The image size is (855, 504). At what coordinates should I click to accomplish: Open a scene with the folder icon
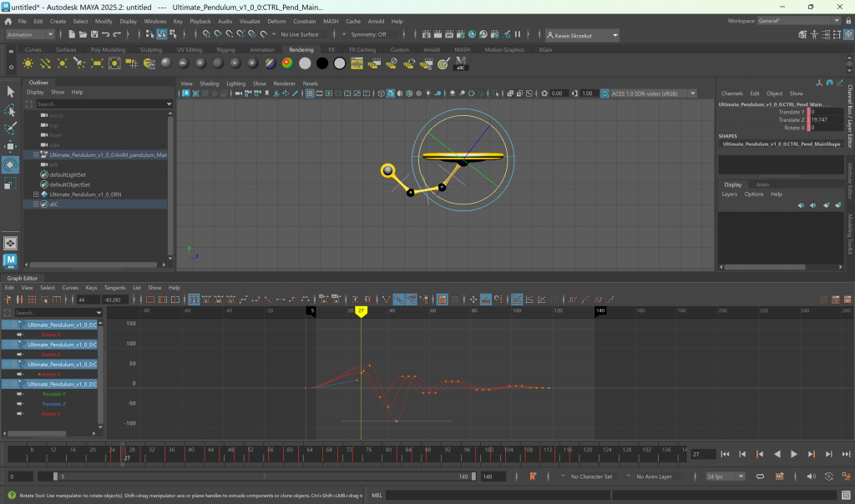click(83, 34)
